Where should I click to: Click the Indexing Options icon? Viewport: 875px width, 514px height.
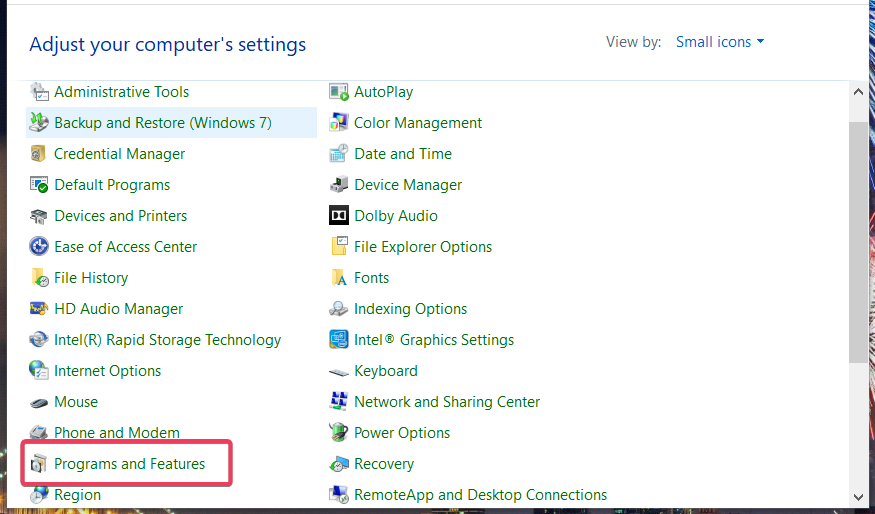click(x=339, y=309)
